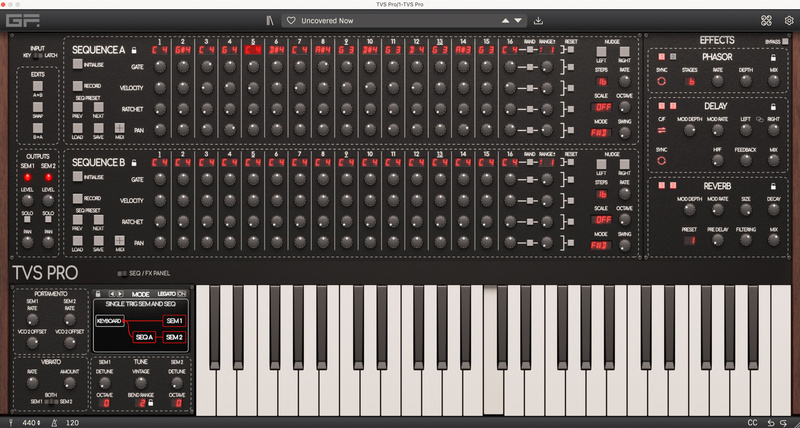Open the settings gear icon
The height and width of the screenshot is (428, 800).
pos(789,21)
